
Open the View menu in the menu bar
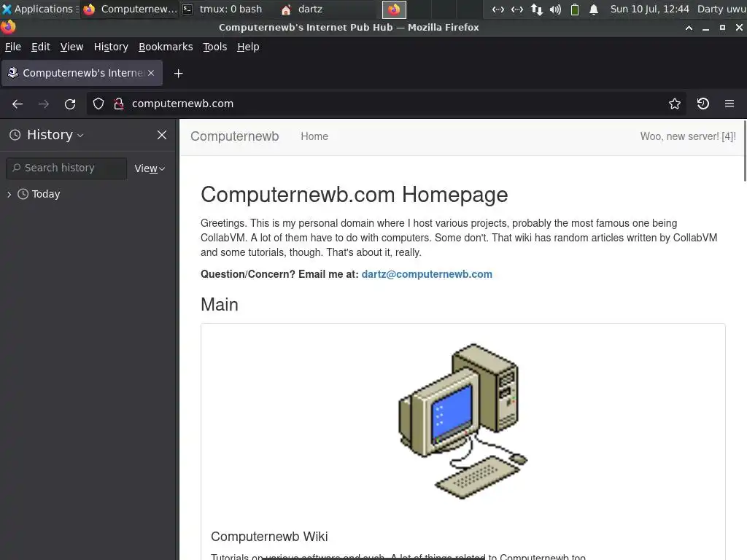pyautogui.click(x=71, y=47)
